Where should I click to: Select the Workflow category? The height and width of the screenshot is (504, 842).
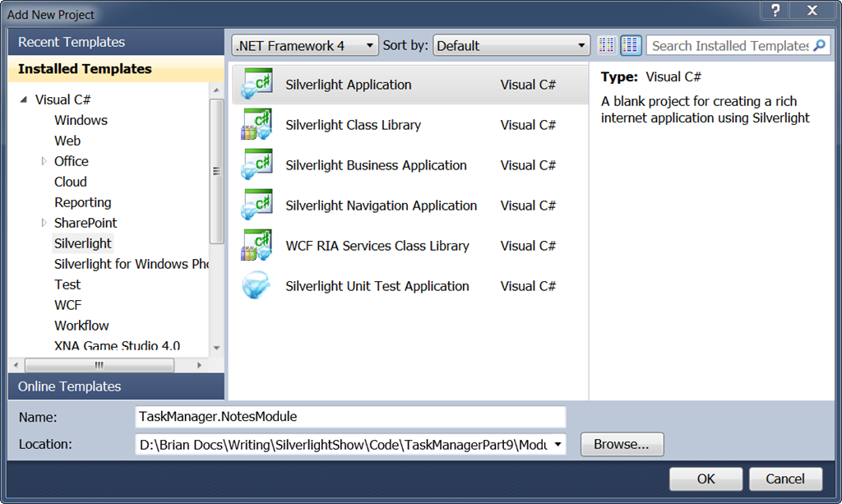pos(81,326)
